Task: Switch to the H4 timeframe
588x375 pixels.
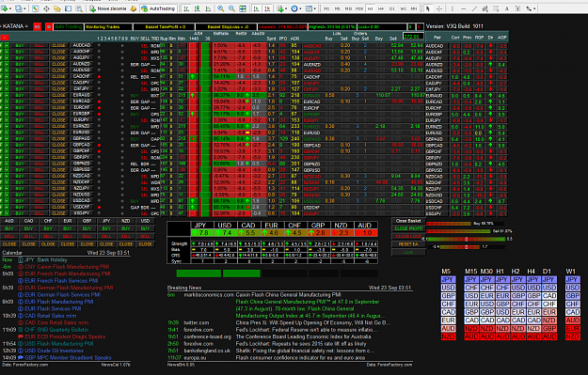Action: [x=381, y=8]
